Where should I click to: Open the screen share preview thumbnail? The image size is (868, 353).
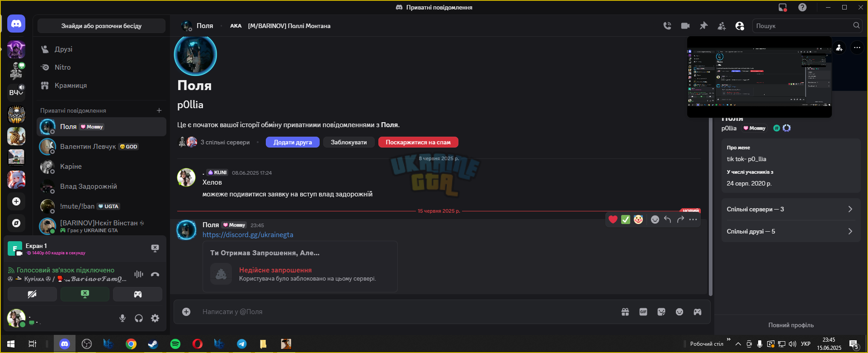(759, 77)
